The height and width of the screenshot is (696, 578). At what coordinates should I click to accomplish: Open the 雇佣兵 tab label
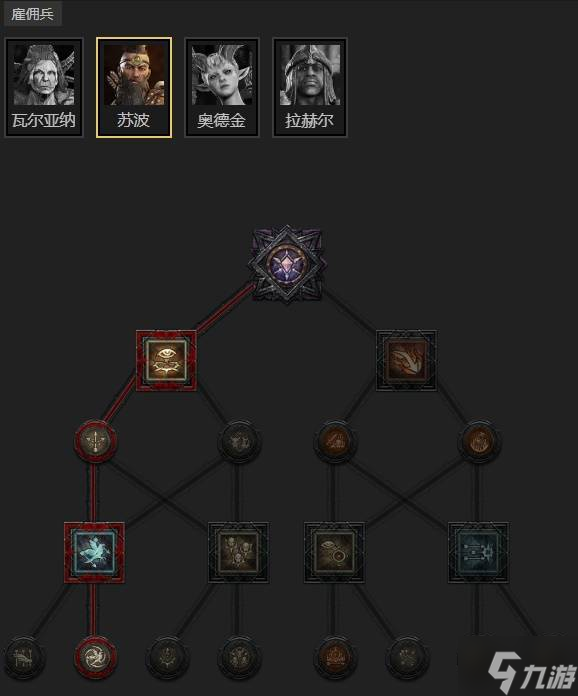[32, 14]
